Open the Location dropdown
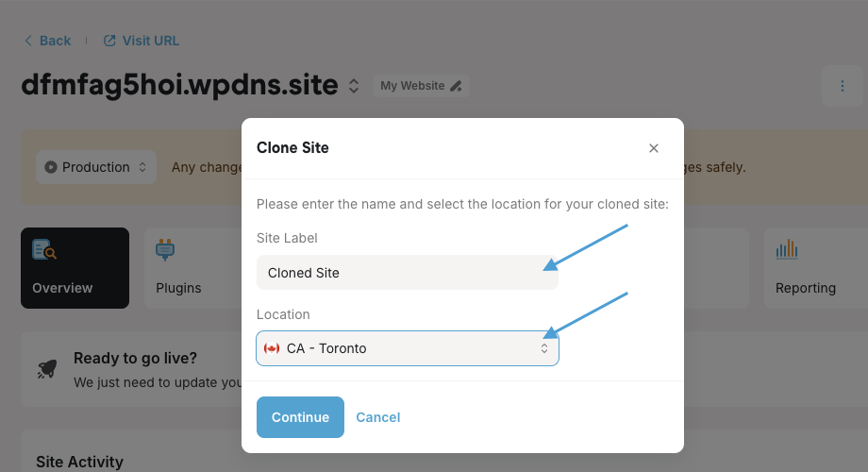Image resolution: width=868 pixels, height=472 pixels. click(x=407, y=348)
